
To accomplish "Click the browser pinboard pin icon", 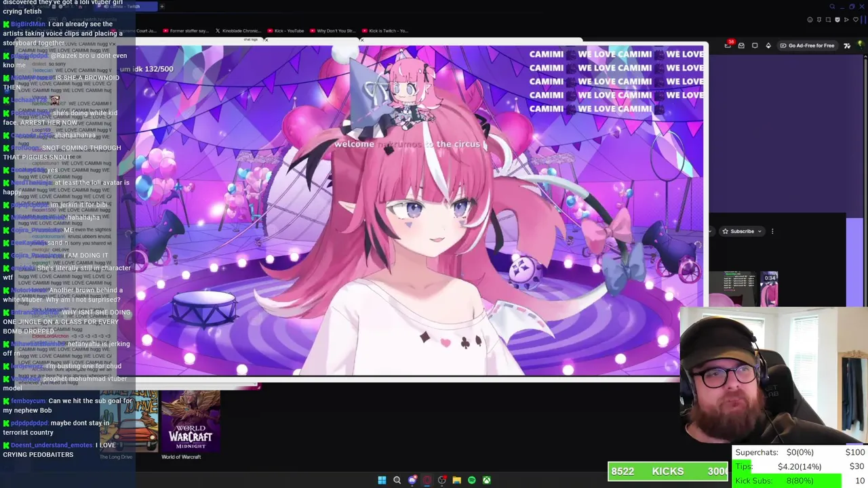I will 819,20.
